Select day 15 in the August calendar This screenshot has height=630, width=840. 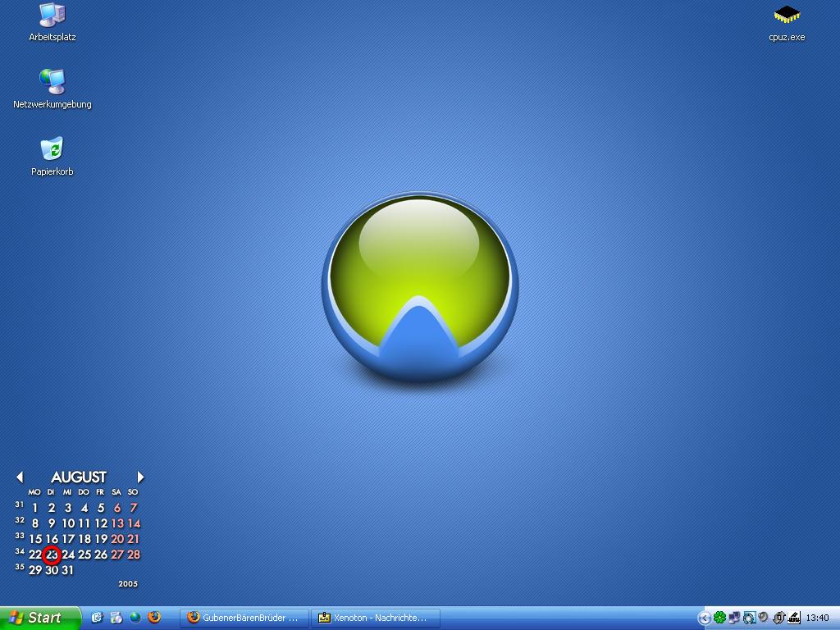[35, 539]
